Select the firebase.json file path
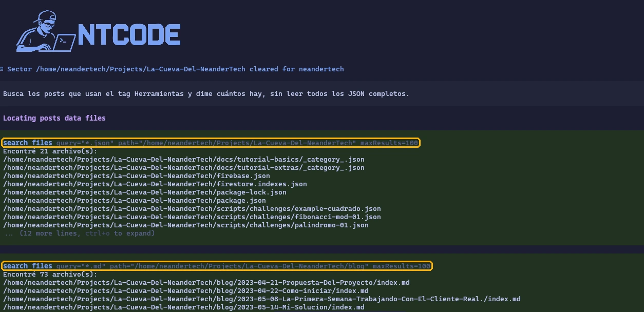The height and width of the screenshot is (312, 644). (x=137, y=175)
